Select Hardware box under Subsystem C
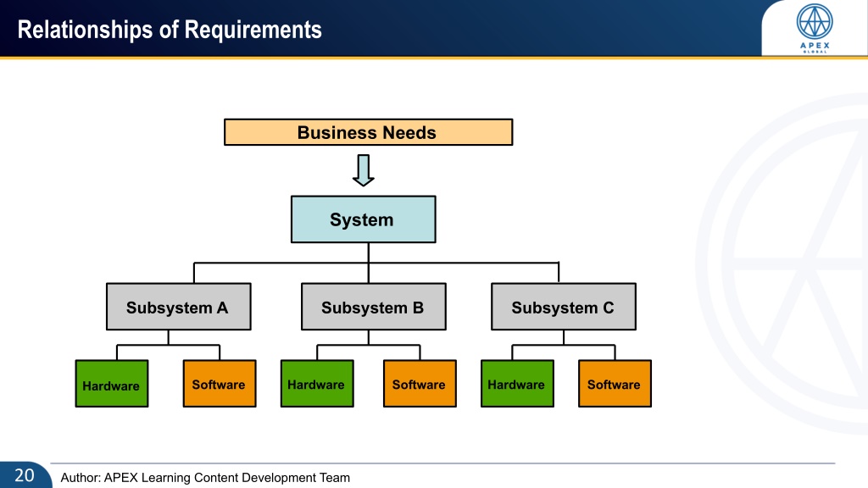Screen dimensions: 868x488 coord(517,384)
